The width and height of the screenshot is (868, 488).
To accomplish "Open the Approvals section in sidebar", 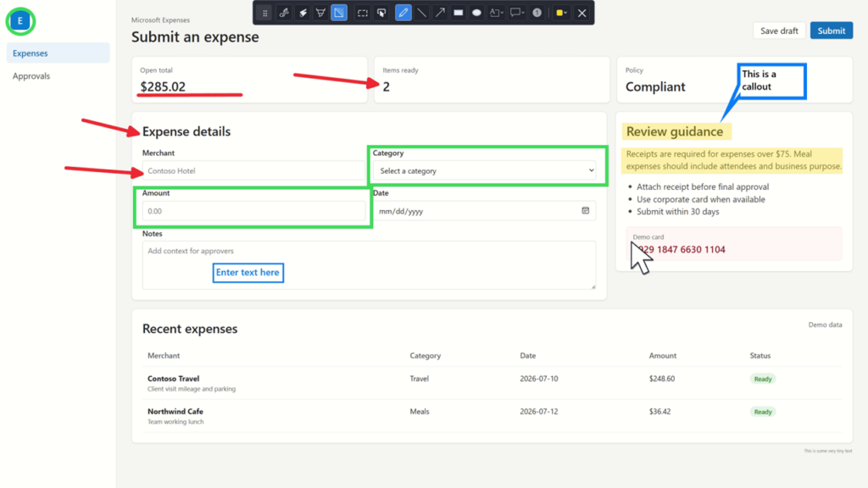I will 58,75.
